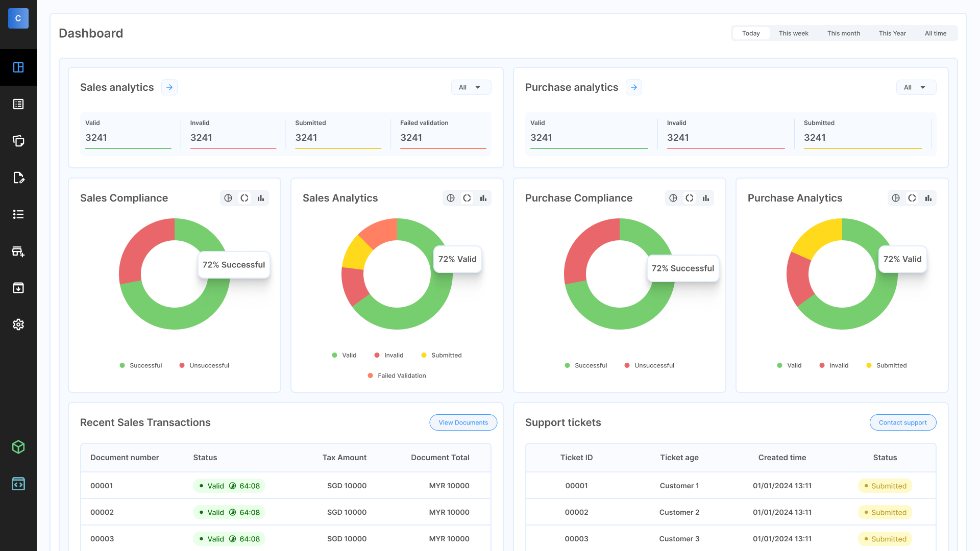Click the code window icon in sidebar
This screenshot has width=980, height=551.
(x=18, y=484)
